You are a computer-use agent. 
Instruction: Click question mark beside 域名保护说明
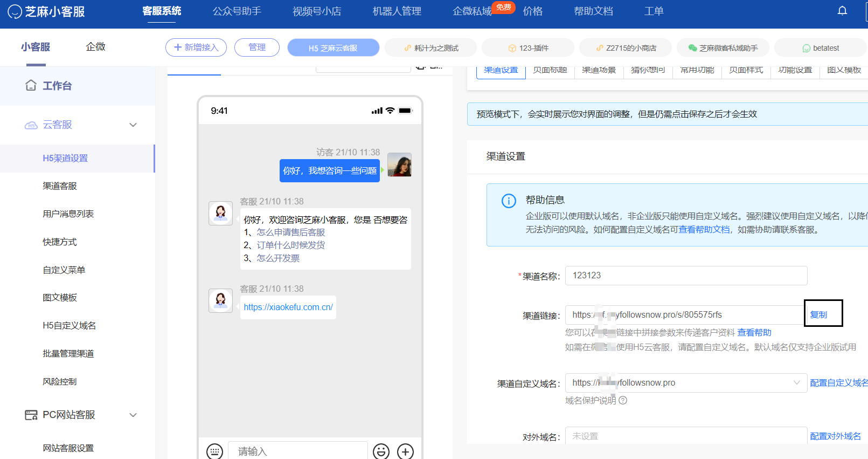[x=623, y=400]
